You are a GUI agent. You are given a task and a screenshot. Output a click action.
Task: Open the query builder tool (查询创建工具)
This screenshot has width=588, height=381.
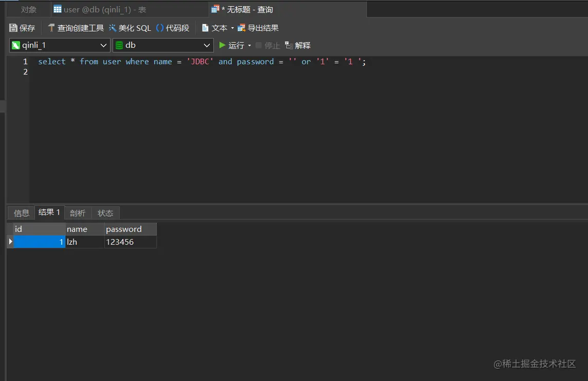tap(76, 28)
